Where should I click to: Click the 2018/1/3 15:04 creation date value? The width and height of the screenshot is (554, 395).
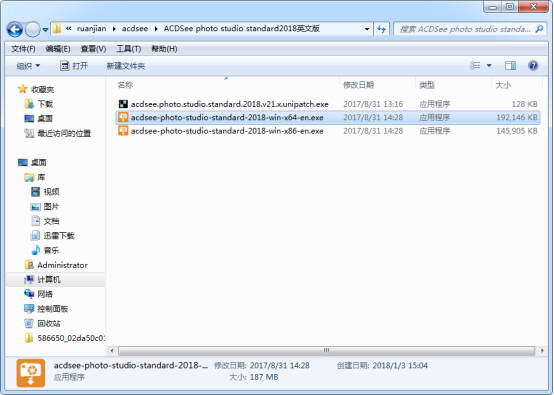click(400, 365)
